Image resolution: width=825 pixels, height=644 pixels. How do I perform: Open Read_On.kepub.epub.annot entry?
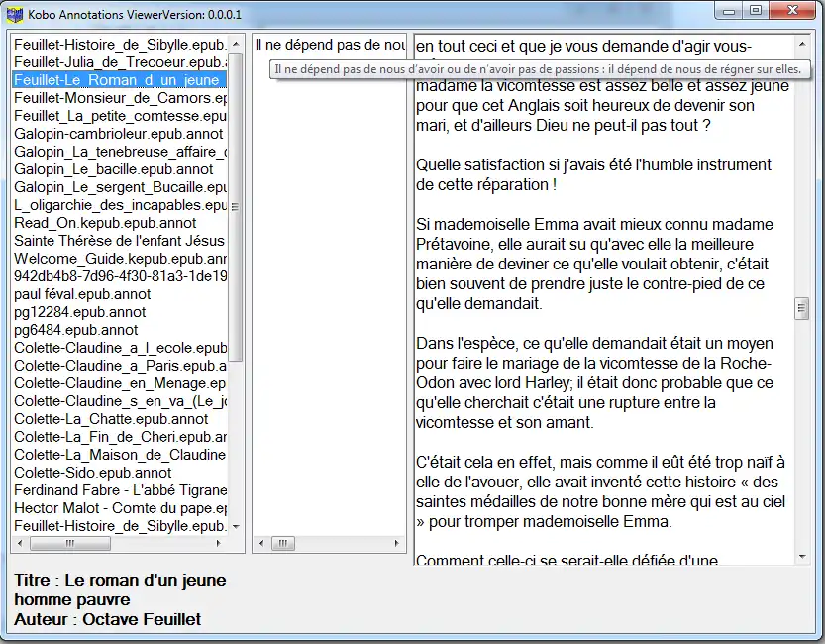pyautogui.click(x=121, y=223)
